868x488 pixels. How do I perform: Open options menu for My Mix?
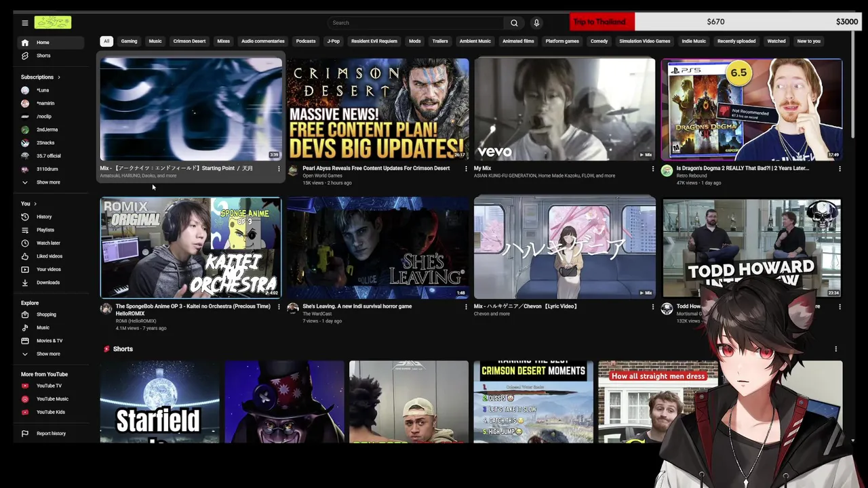coord(653,169)
